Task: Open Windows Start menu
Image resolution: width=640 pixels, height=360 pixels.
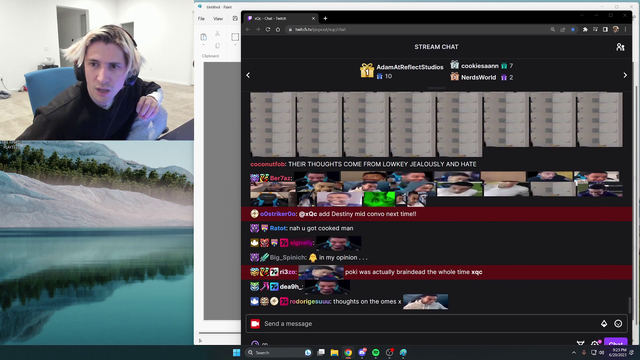Action: click(x=236, y=353)
